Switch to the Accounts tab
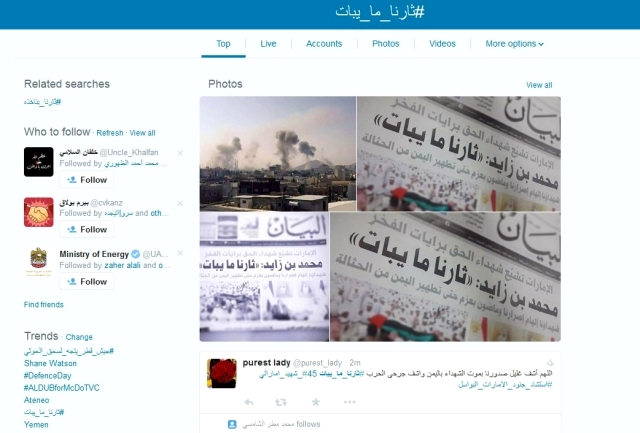Viewport: 640px width, 433px height. (324, 44)
